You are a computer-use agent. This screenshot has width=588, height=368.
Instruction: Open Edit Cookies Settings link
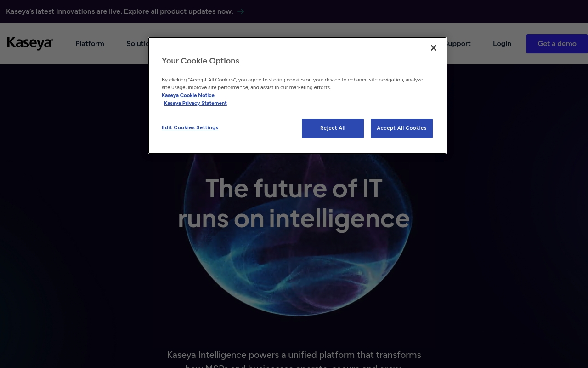pyautogui.click(x=190, y=127)
